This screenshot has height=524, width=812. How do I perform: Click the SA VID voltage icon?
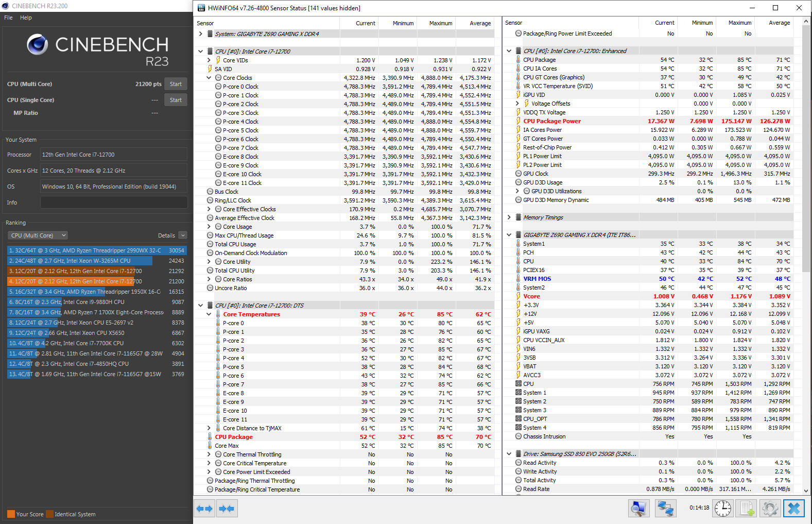point(210,69)
